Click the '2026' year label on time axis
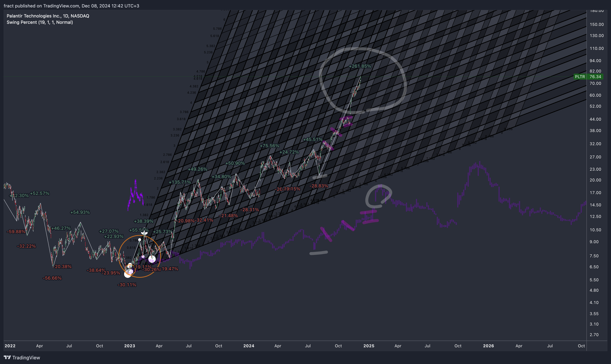 (x=488, y=346)
